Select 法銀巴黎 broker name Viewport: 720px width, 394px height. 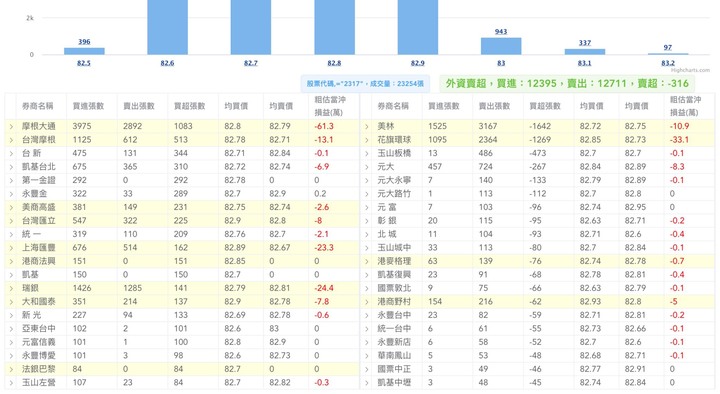39,369
